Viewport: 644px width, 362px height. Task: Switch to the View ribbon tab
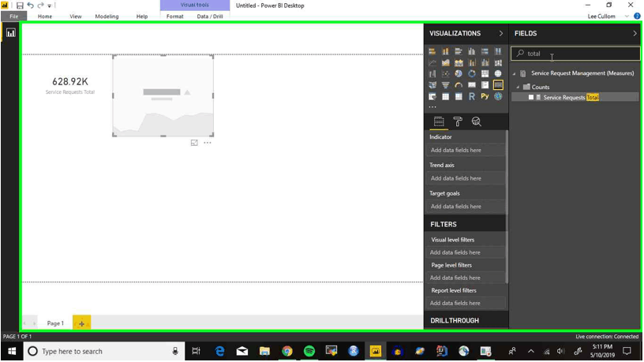[x=76, y=17]
